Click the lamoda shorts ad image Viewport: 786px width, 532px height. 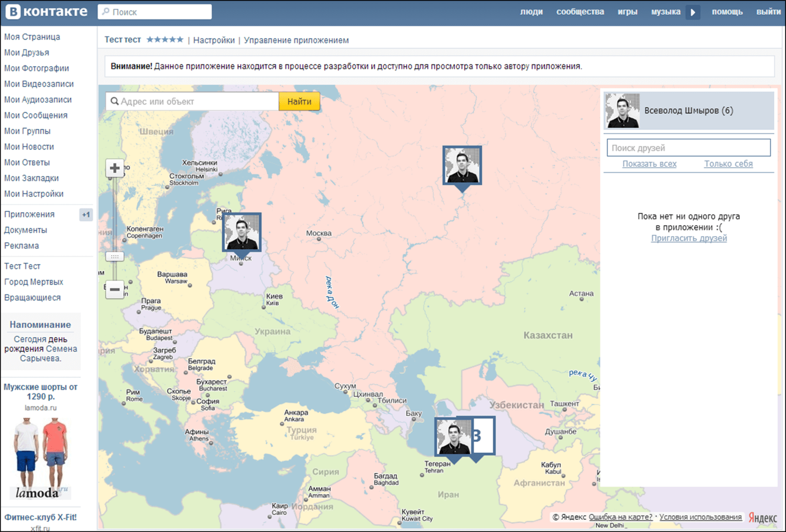tap(41, 458)
